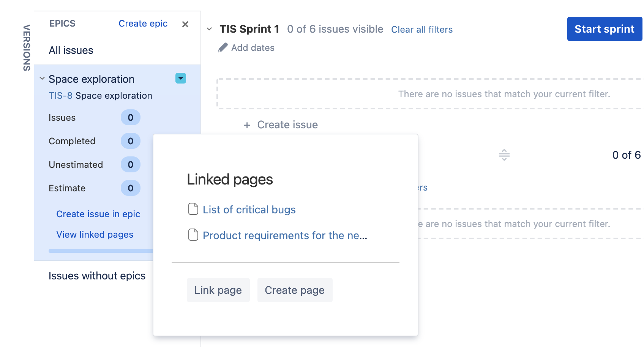Click the page icon next to Product requirements
The image size is (644, 347).
pos(193,235)
